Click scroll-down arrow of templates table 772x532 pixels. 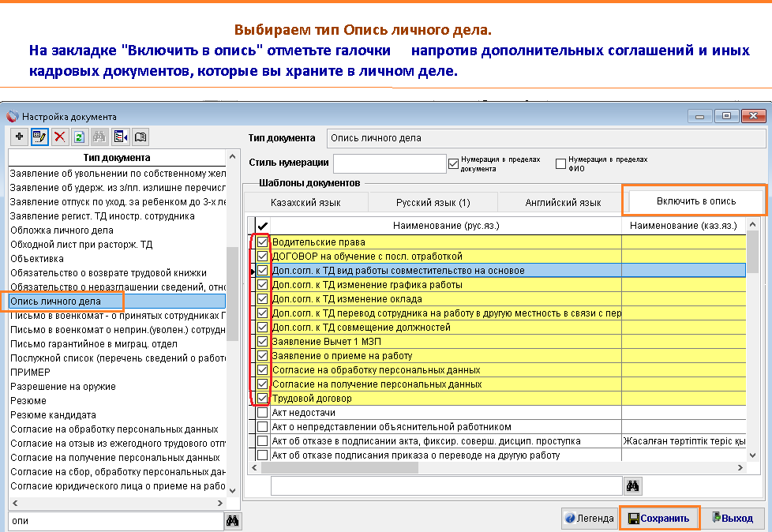[x=752, y=455]
